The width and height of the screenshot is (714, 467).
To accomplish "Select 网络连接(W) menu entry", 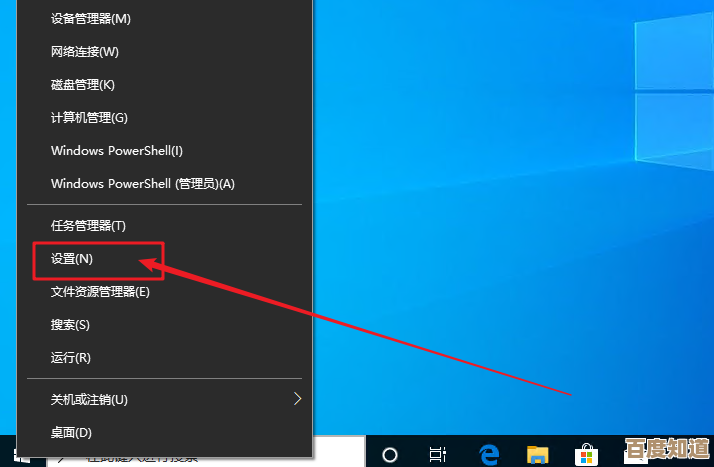I will pyautogui.click(x=84, y=52).
